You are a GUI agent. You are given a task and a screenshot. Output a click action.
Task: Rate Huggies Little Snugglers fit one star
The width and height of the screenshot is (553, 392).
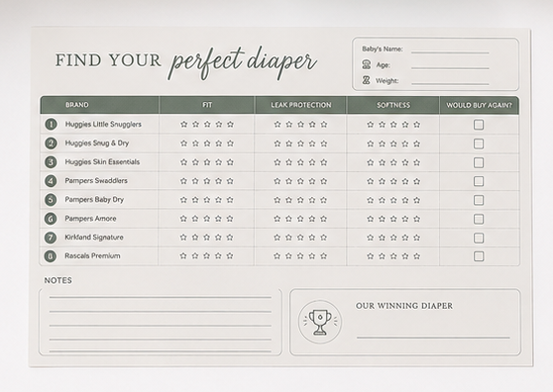tap(183, 124)
